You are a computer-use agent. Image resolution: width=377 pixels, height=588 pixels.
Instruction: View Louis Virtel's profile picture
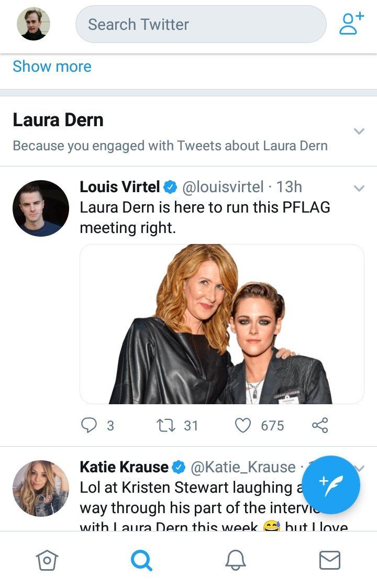pyautogui.click(x=41, y=208)
